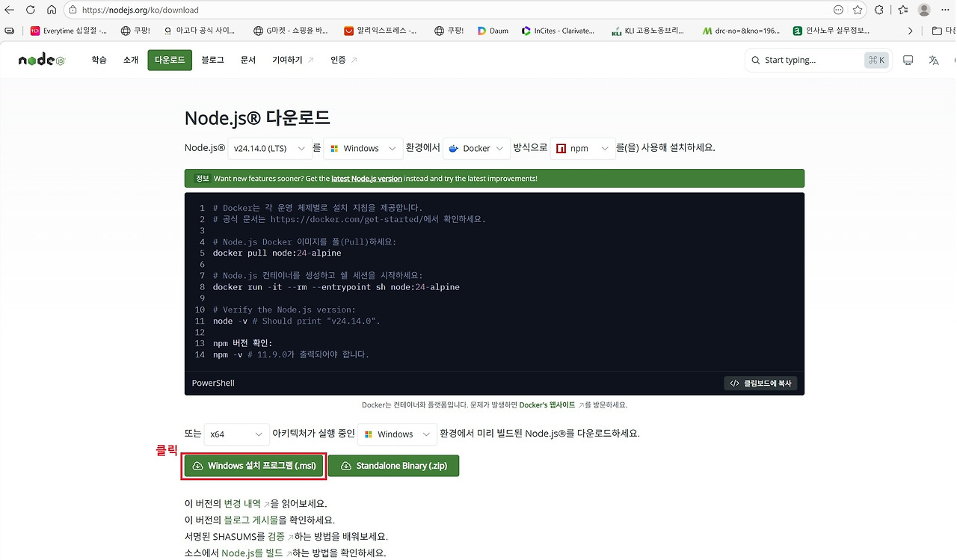Open the 인사노무 실무정보 bookmark
The width and height of the screenshot is (957, 560).
coord(832,31)
